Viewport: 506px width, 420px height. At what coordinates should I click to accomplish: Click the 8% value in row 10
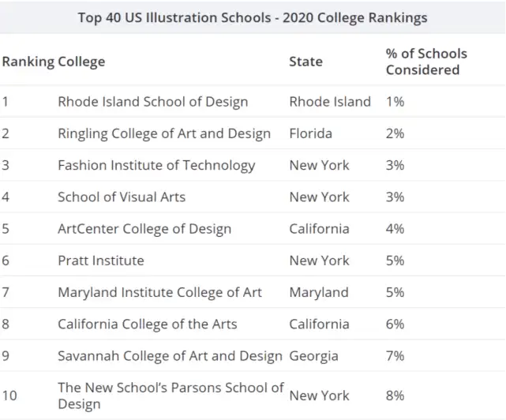pyautogui.click(x=395, y=396)
